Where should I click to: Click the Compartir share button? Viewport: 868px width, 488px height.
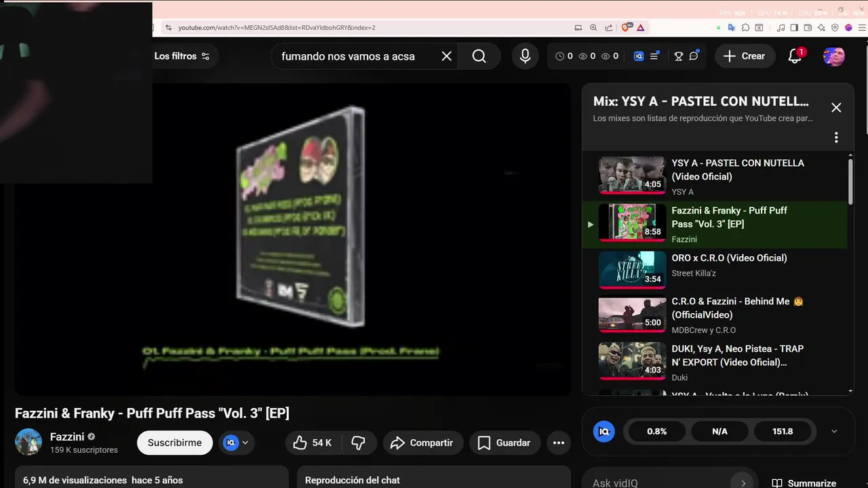(x=422, y=443)
